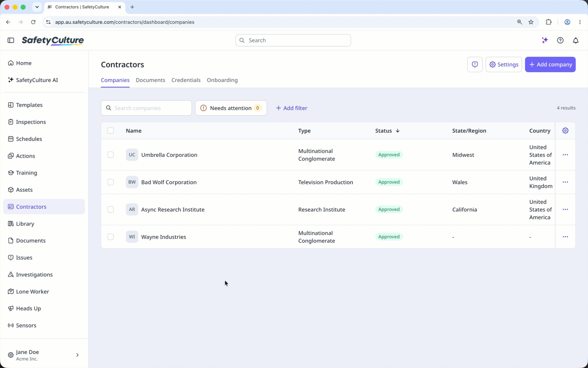This screenshot has height=368, width=588.
Task: Reload the browser page
Action: [33, 22]
